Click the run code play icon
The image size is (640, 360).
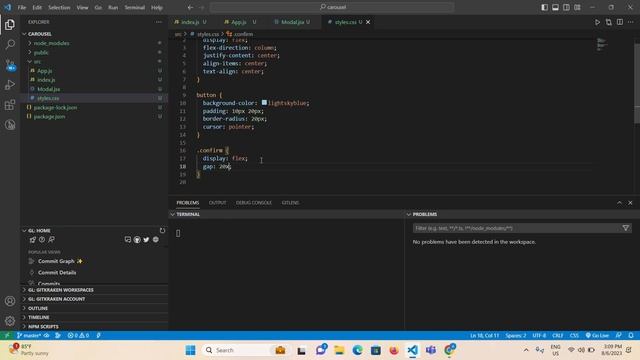597,22
